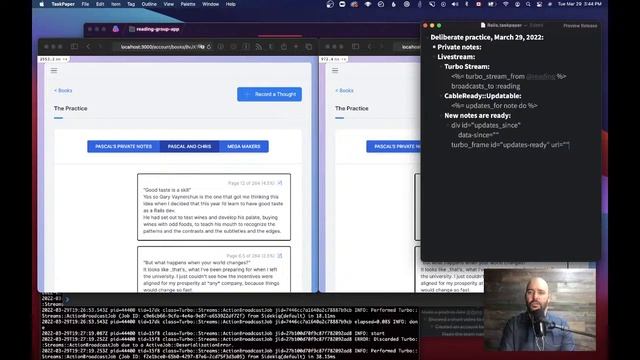This screenshot has height=360, width=640.
Task: Expand the collapsed 'Private notes' bullet in TaskPaper
Action: [x=434, y=47]
